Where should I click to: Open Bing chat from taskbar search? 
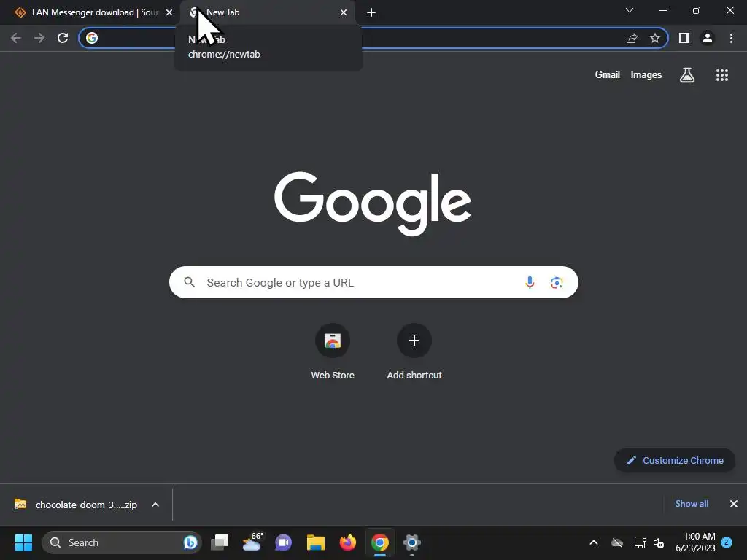point(190,542)
